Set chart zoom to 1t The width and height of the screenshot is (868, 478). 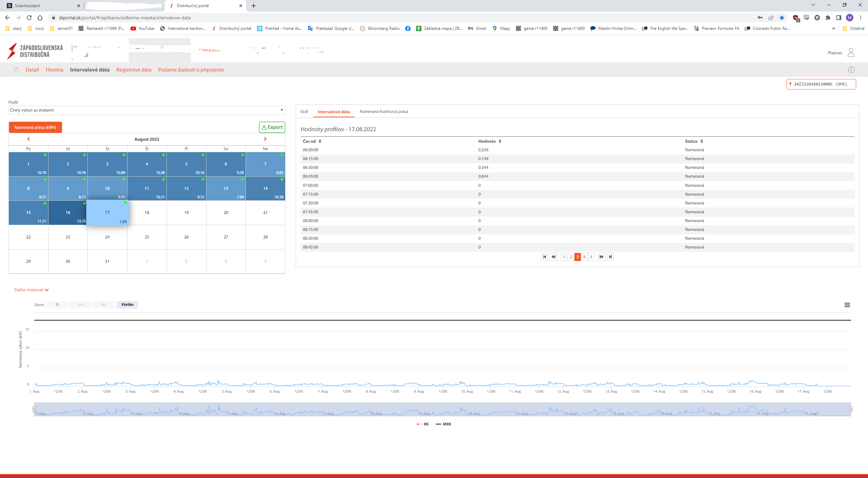tap(57, 304)
